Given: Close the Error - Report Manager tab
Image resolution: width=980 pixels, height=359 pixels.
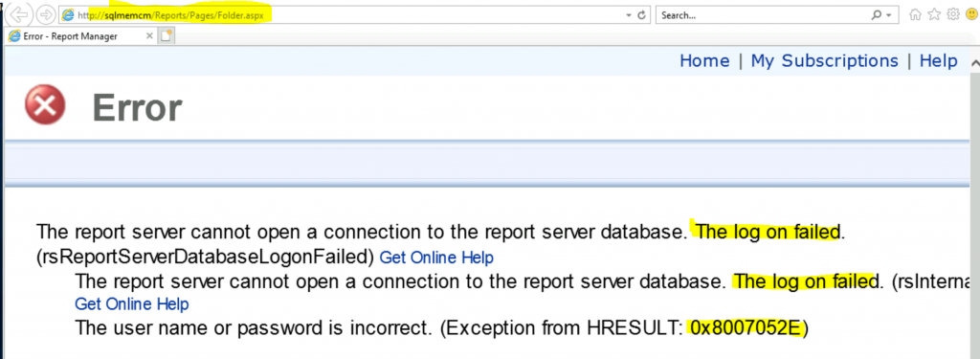Looking at the screenshot, I should coord(149,36).
